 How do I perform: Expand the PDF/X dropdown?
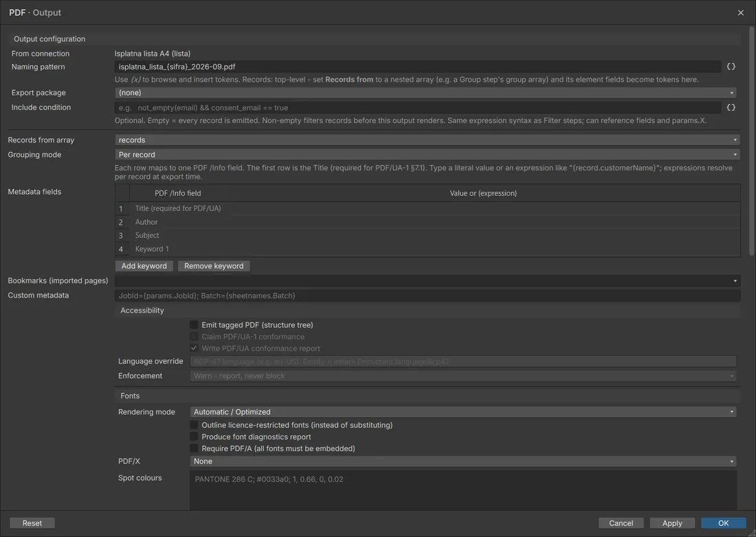pyautogui.click(x=463, y=461)
